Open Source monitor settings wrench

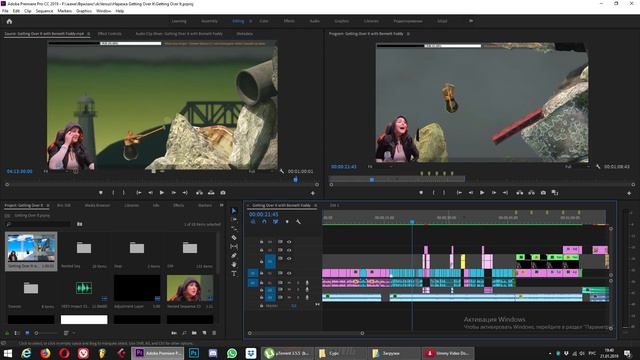[282, 171]
